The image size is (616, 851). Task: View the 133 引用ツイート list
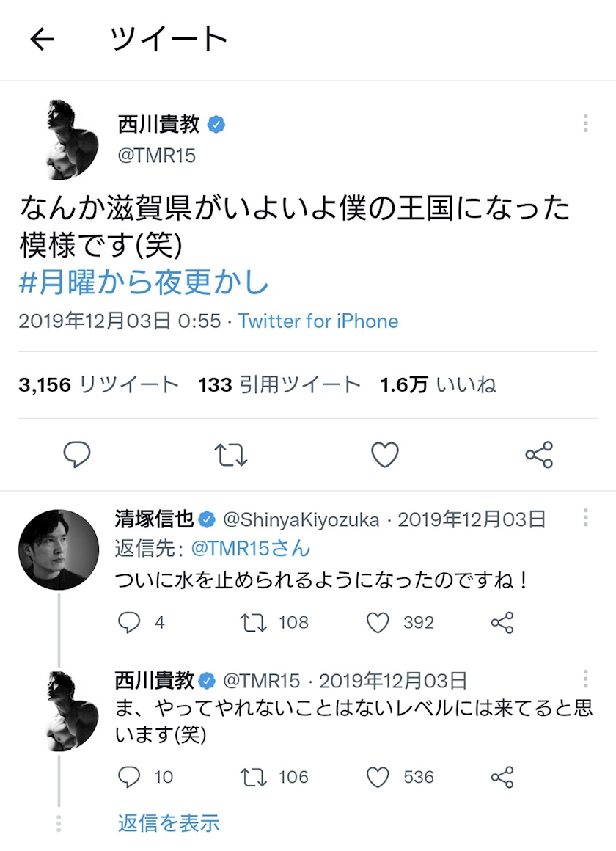(x=279, y=384)
